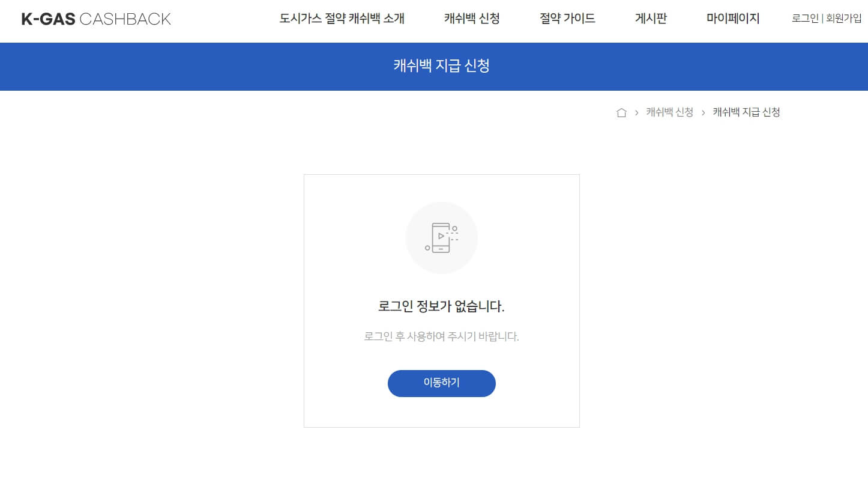
Task: Click the home icon in the breadcrumb
Action: [621, 112]
